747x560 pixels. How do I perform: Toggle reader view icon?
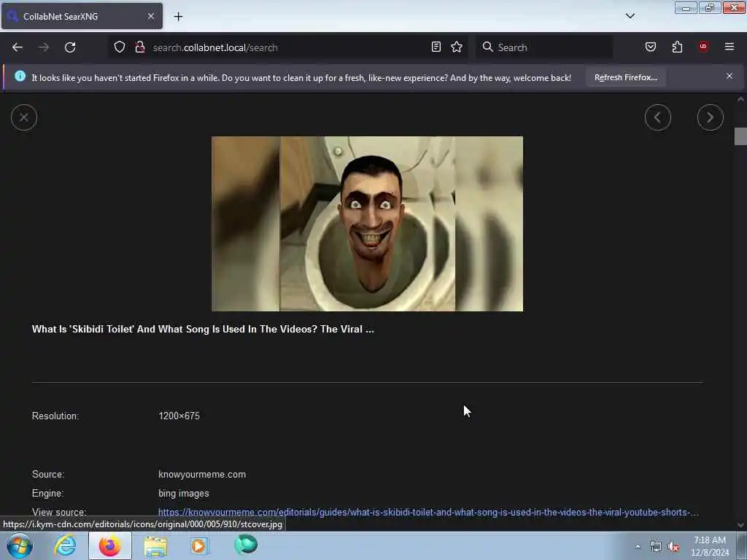pos(436,47)
